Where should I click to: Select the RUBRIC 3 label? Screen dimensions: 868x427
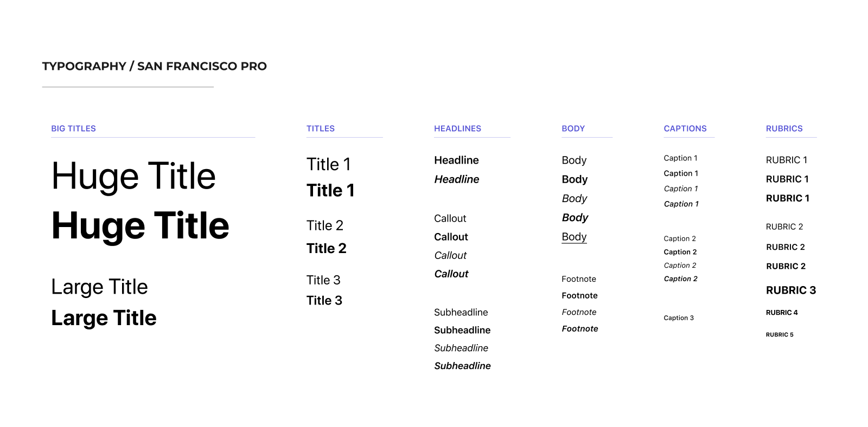click(791, 290)
